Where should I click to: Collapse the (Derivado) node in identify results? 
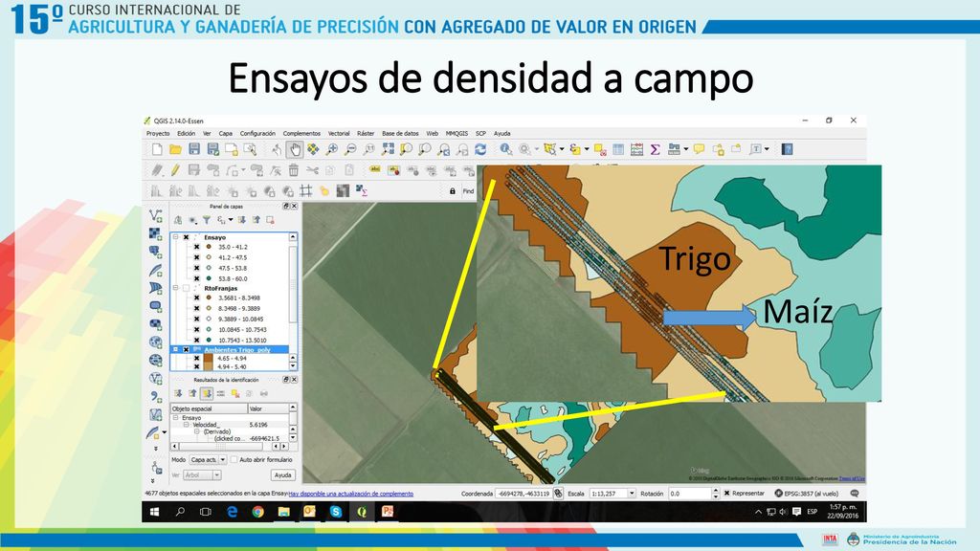point(196,431)
